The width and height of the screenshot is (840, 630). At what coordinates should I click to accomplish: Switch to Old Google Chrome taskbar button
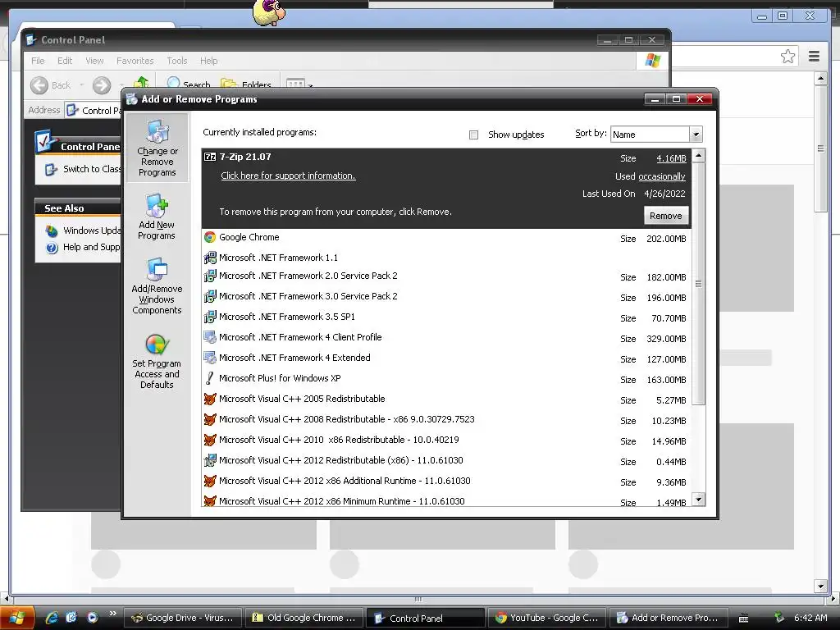(x=304, y=618)
